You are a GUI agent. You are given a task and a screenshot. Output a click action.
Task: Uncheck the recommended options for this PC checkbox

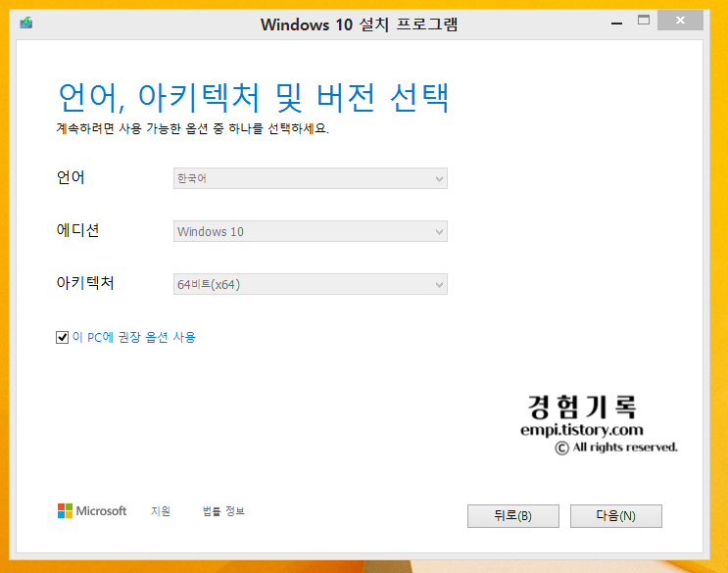tap(62, 337)
